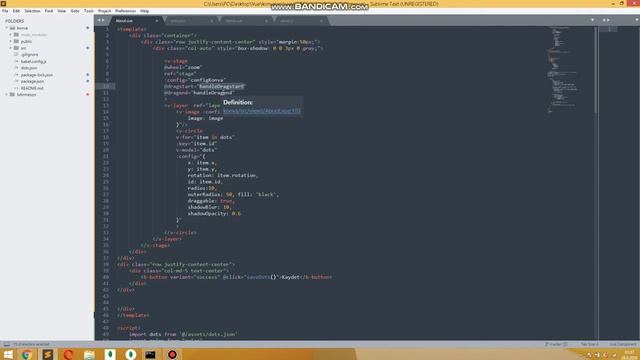This screenshot has height=360, width=640.
Task: Click 'handleDragend' on the @dragend line
Action: [x=213, y=93]
